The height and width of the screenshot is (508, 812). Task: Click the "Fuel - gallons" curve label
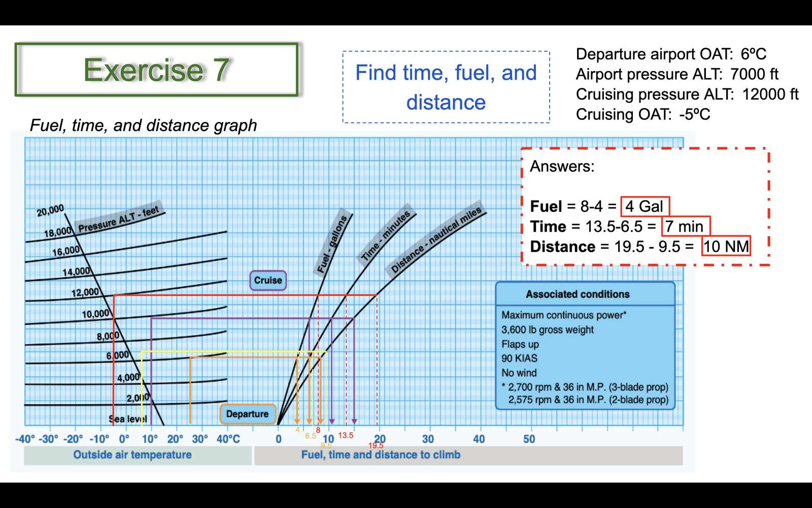tap(332, 244)
